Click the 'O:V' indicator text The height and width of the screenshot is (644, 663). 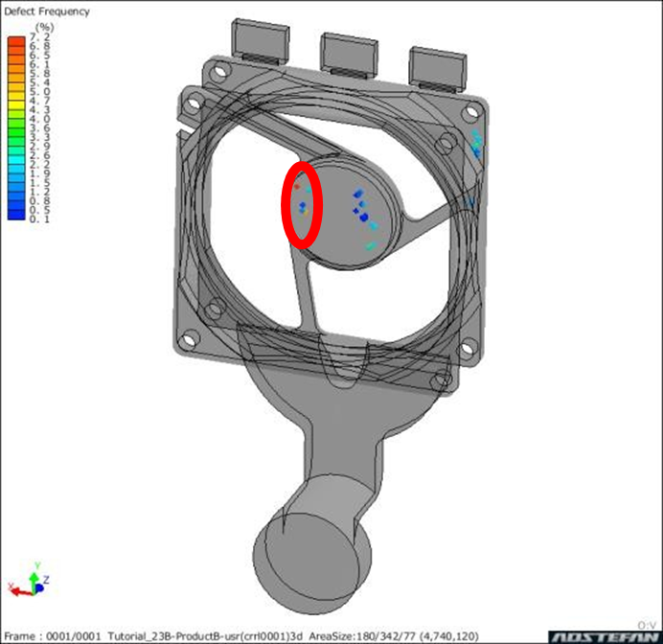pyautogui.click(x=647, y=626)
